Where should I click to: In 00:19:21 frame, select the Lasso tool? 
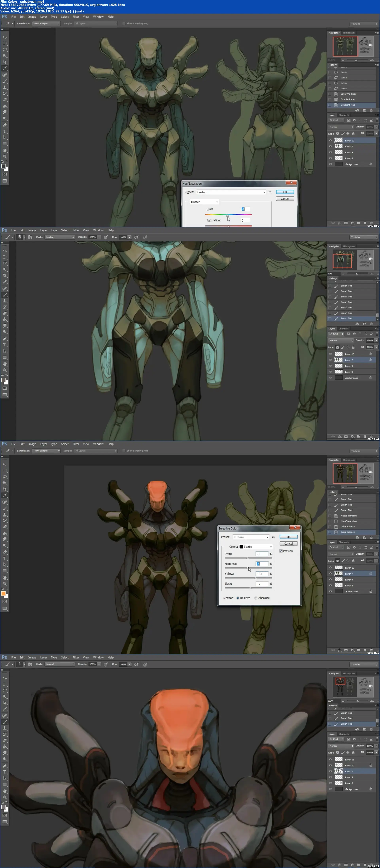[x=5, y=690]
